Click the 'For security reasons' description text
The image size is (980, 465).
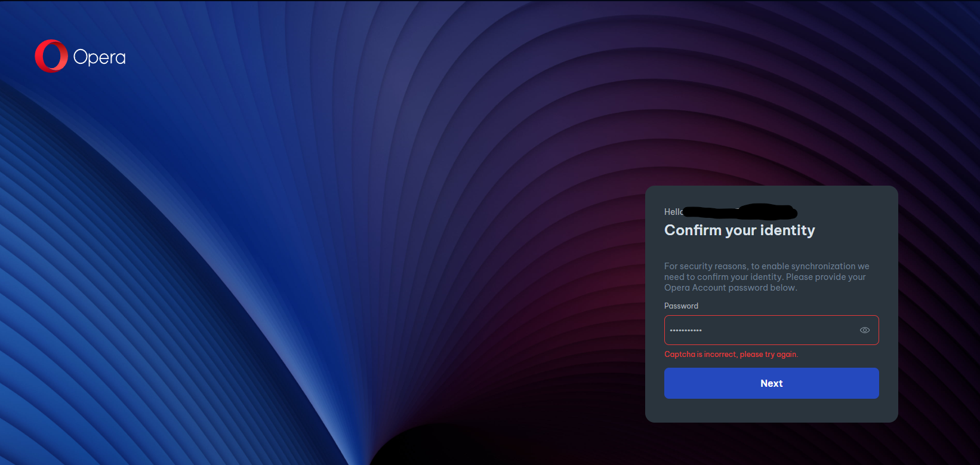[x=766, y=277]
